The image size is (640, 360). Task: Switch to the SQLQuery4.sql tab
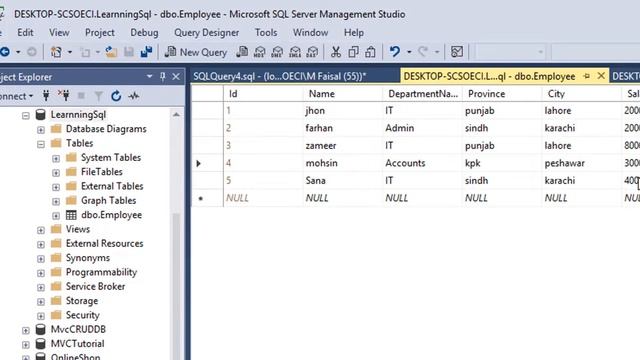[280, 76]
